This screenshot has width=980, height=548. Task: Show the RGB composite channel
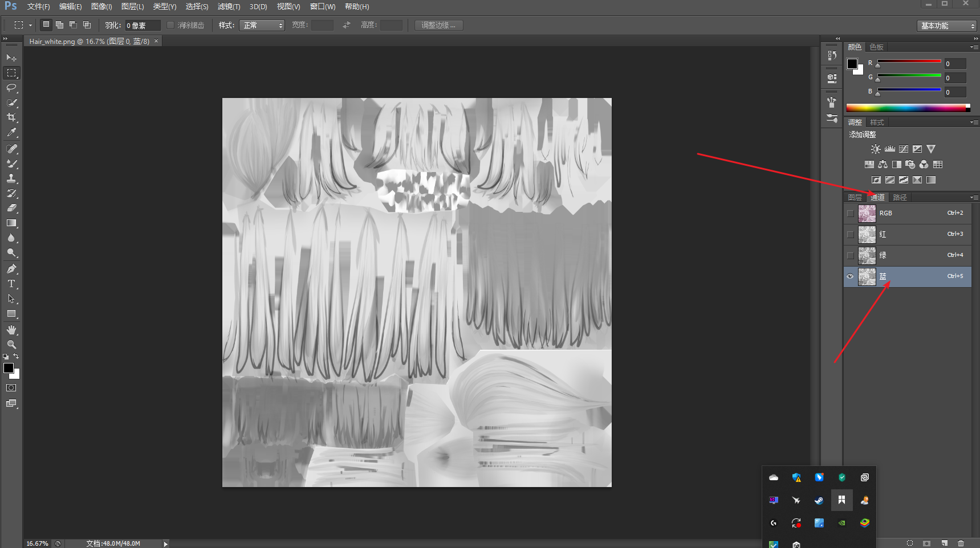point(850,214)
